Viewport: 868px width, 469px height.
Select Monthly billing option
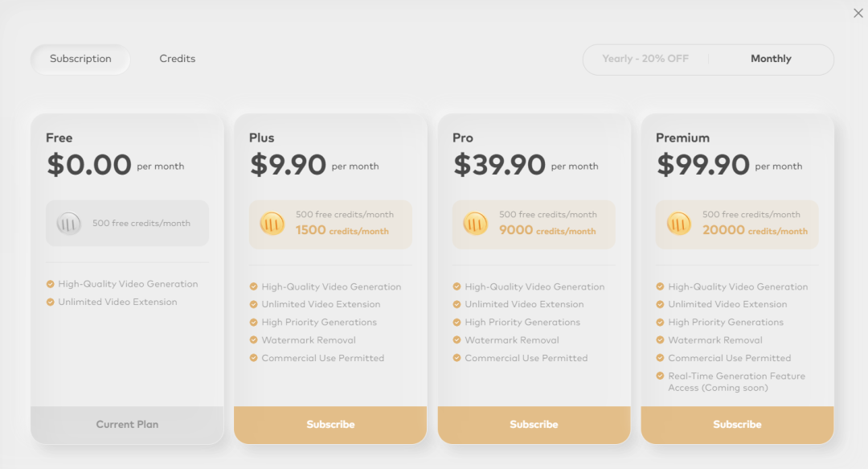[x=771, y=59]
